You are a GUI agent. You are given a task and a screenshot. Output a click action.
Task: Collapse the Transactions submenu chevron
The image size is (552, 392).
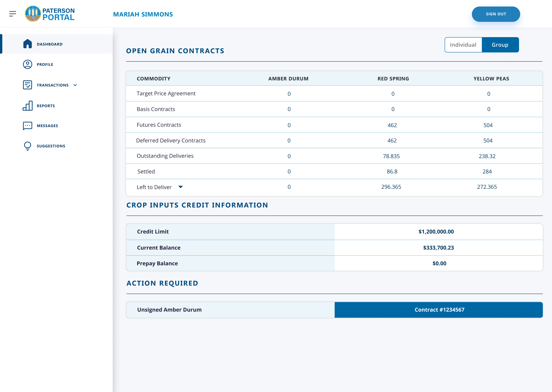(75, 85)
